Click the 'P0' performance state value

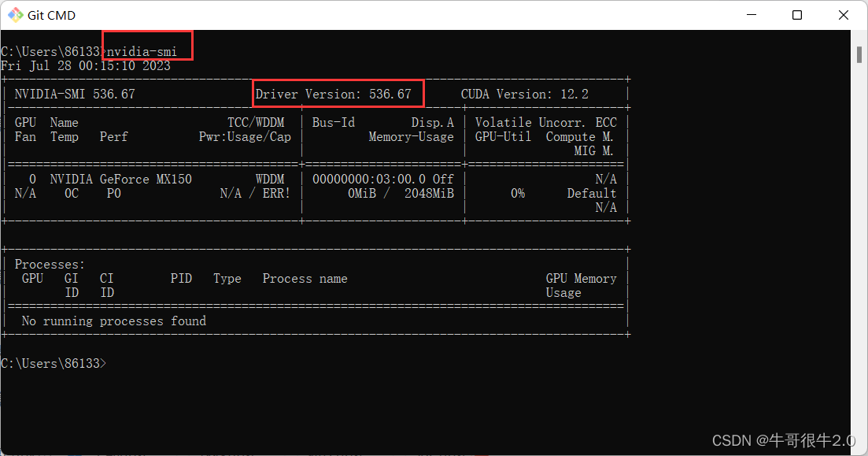point(113,194)
